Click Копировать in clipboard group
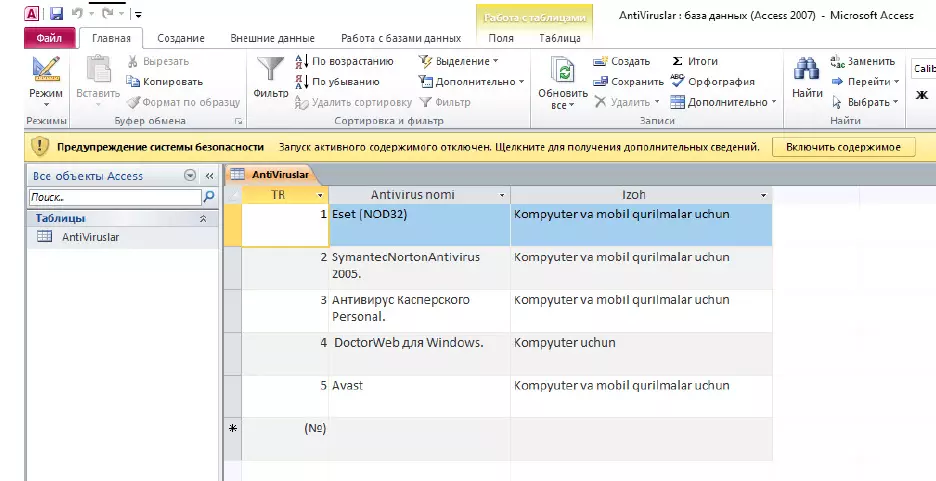The image size is (936, 481). pyautogui.click(x=164, y=82)
